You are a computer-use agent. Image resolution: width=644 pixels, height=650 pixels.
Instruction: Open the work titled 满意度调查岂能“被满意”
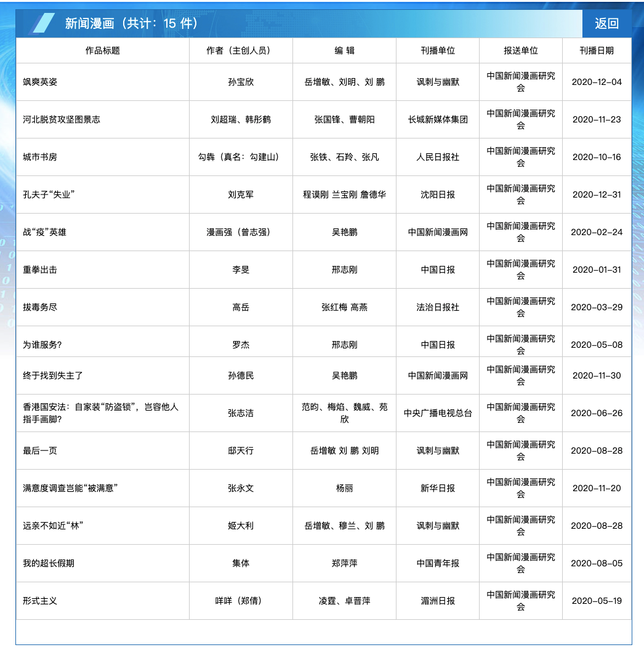(x=70, y=488)
